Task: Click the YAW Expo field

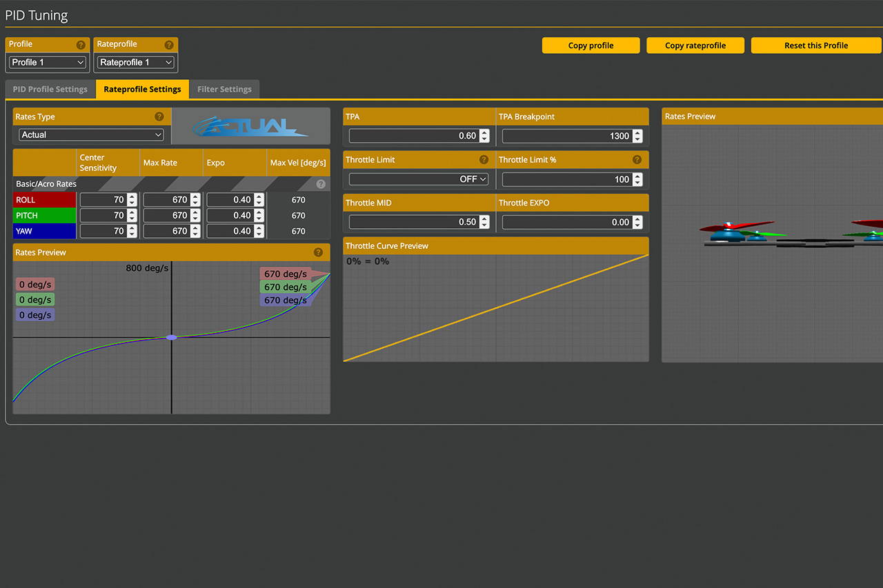Action: [x=235, y=231]
